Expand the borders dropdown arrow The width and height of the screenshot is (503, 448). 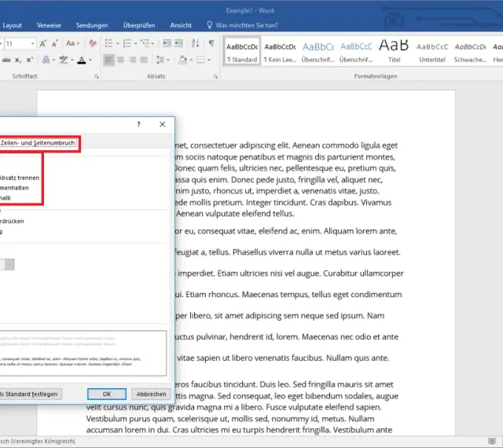click(x=209, y=60)
